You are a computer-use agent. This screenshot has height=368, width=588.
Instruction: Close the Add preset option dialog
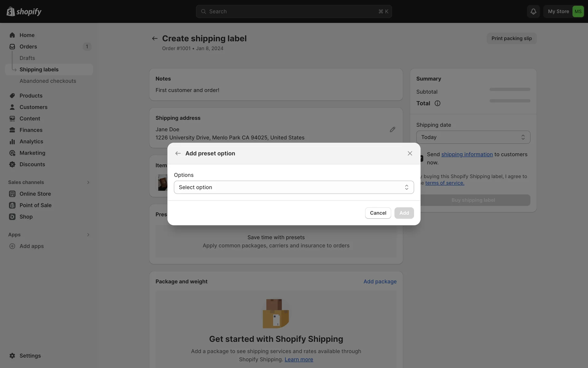pyautogui.click(x=410, y=153)
